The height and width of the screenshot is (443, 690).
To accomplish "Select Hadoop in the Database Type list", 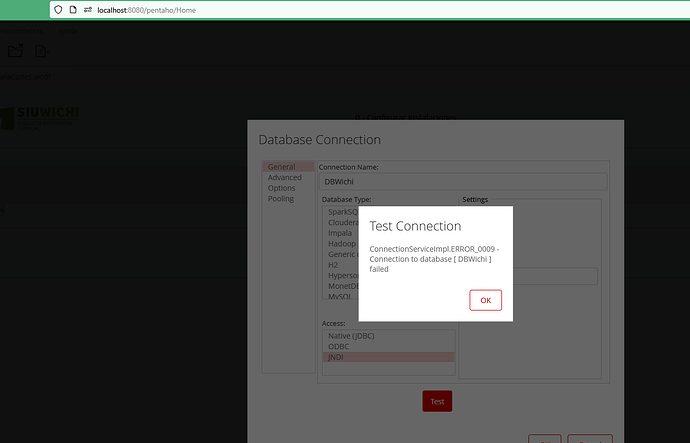I will click(x=342, y=244).
